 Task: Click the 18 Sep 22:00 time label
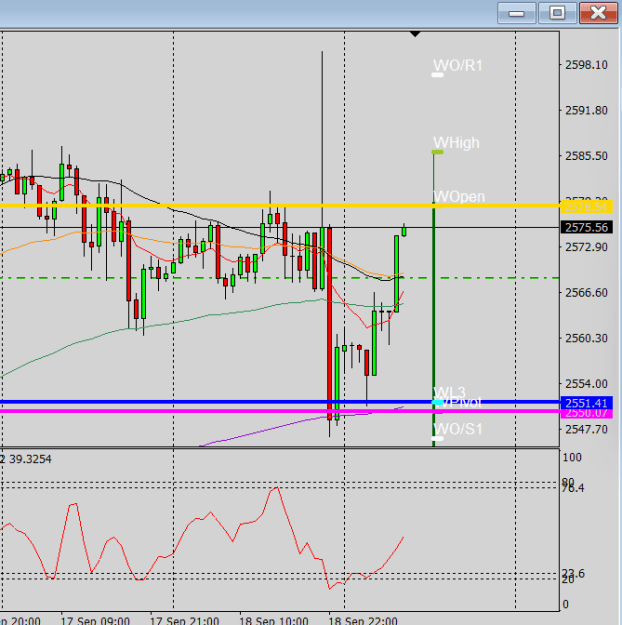click(x=363, y=621)
